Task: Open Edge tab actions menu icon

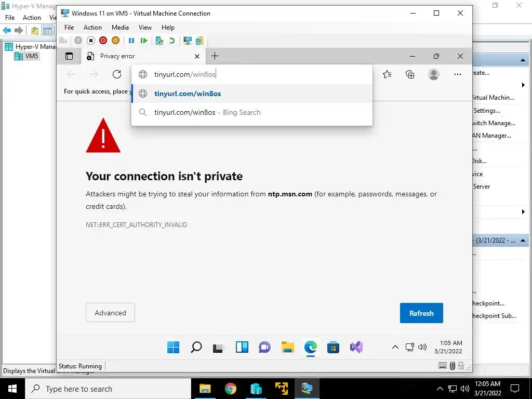Action: coord(69,56)
